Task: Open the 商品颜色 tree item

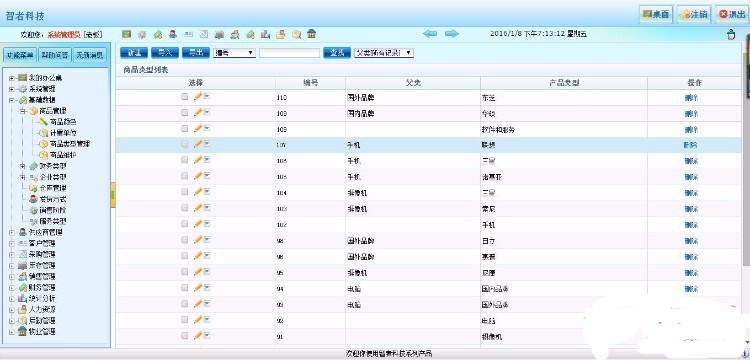Action: tap(63, 122)
